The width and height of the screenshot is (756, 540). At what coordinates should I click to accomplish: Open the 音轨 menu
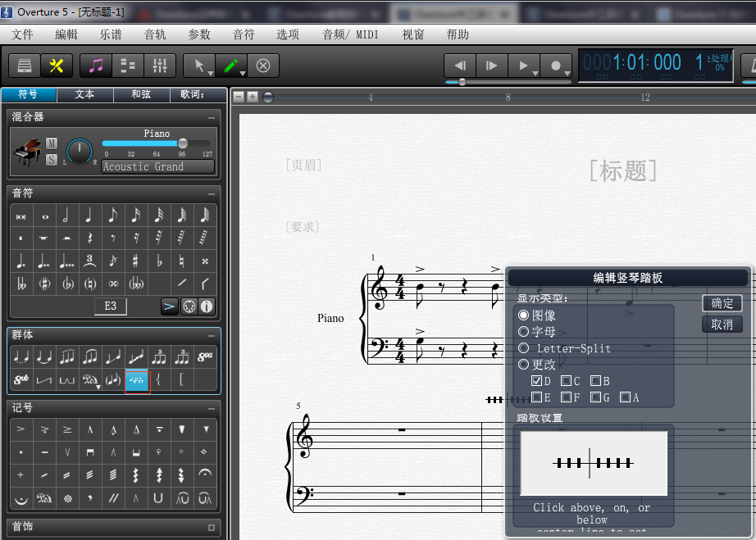pyautogui.click(x=154, y=34)
